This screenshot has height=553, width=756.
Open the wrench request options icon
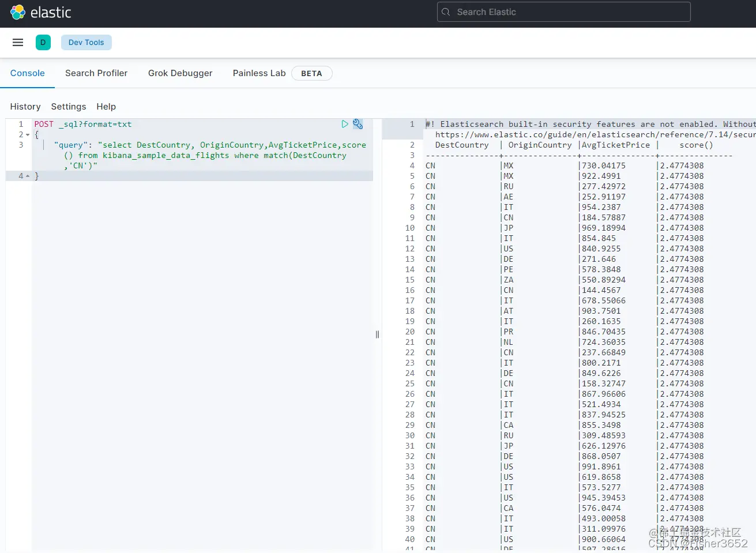click(x=358, y=124)
